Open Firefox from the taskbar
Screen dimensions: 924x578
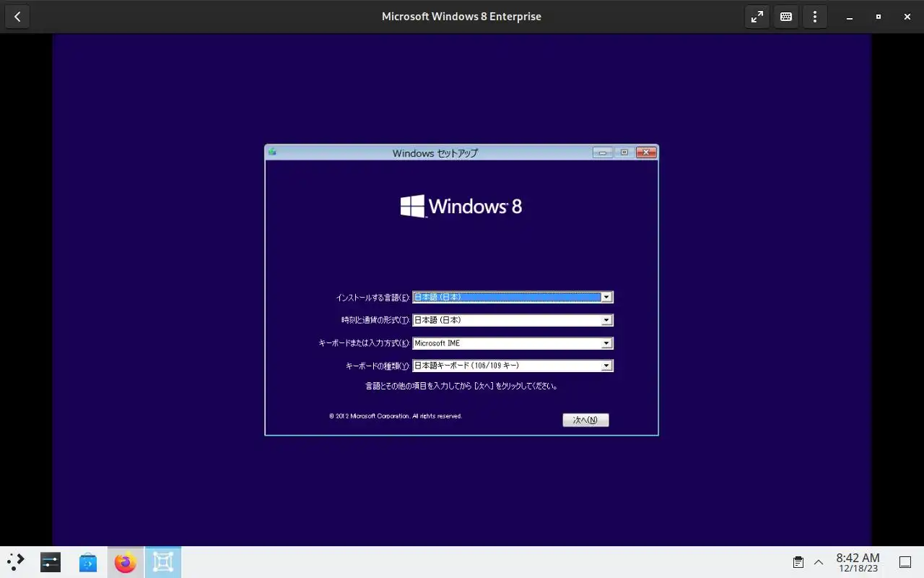[x=126, y=562]
